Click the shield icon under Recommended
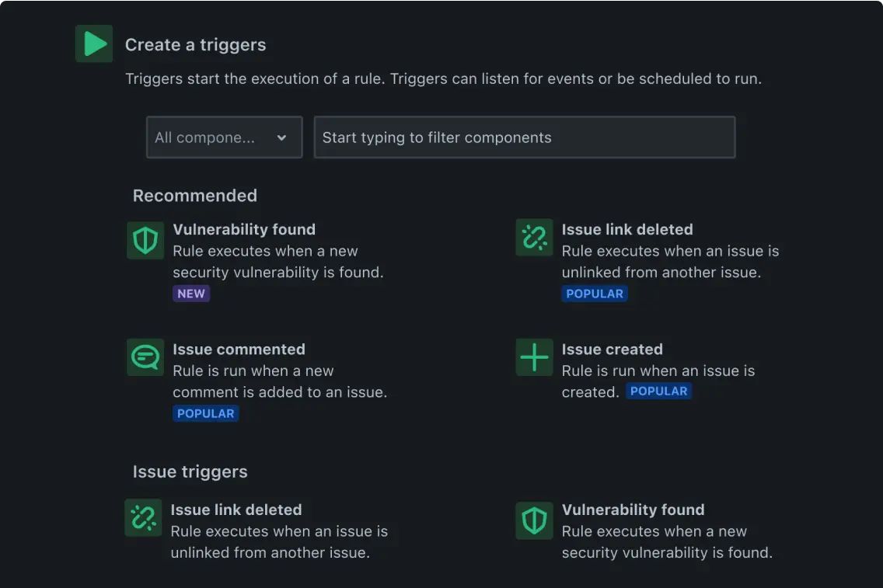Image resolution: width=883 pixels, height=588 pixels. [145, 240]
